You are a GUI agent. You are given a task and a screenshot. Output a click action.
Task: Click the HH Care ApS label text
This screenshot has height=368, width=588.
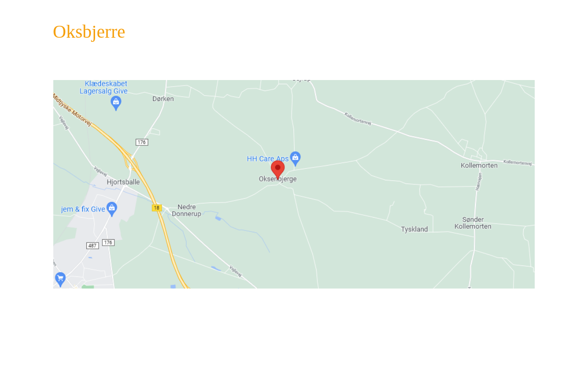pos(268,159)
